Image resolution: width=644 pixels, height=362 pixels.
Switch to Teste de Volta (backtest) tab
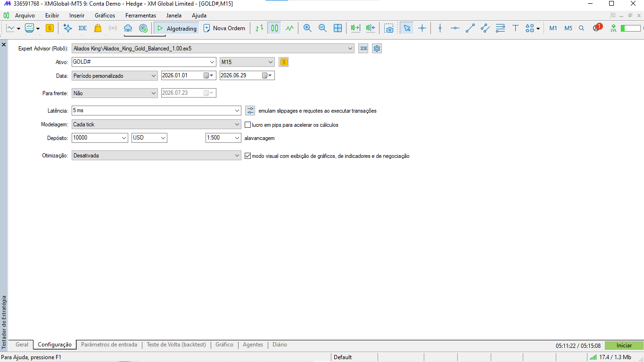tap(176, 345)
